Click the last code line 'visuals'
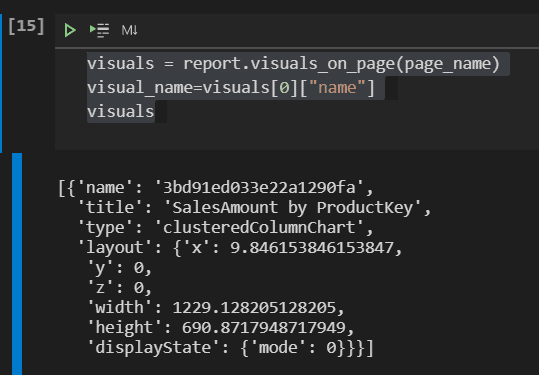Image resolution: width=539 pixels, height=375 pixels. (121, 111)
